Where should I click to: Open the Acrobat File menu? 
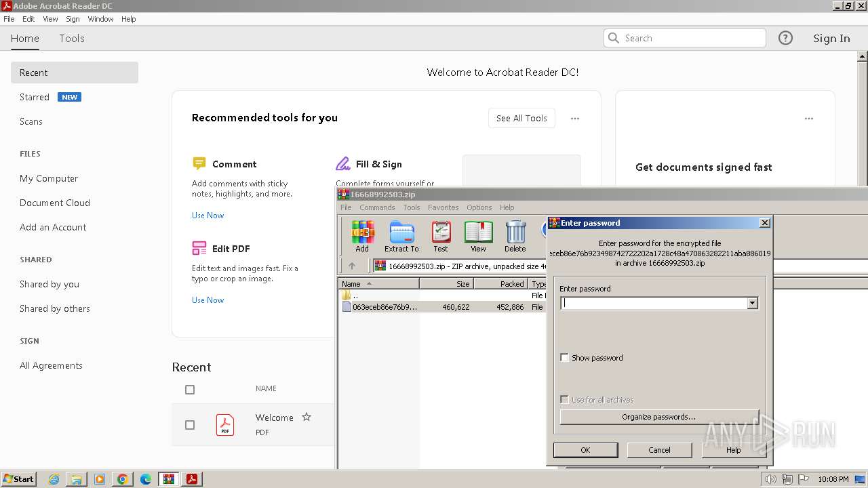click(9, 19)
